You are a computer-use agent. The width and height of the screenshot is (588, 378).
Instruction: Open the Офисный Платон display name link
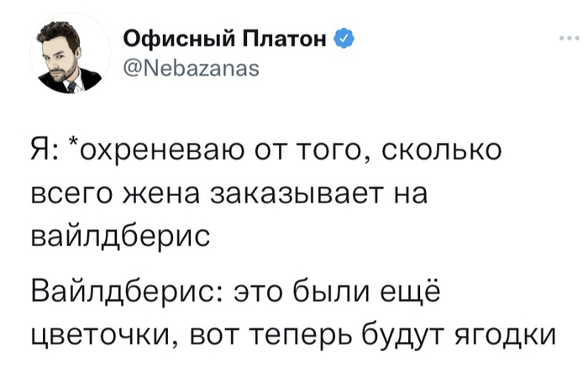(225, 39)
